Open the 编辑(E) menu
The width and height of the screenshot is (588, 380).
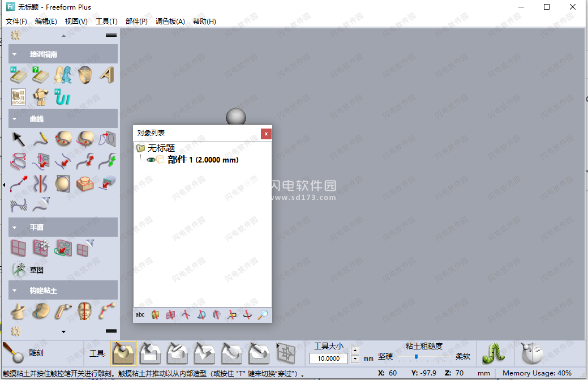(46, 22)
